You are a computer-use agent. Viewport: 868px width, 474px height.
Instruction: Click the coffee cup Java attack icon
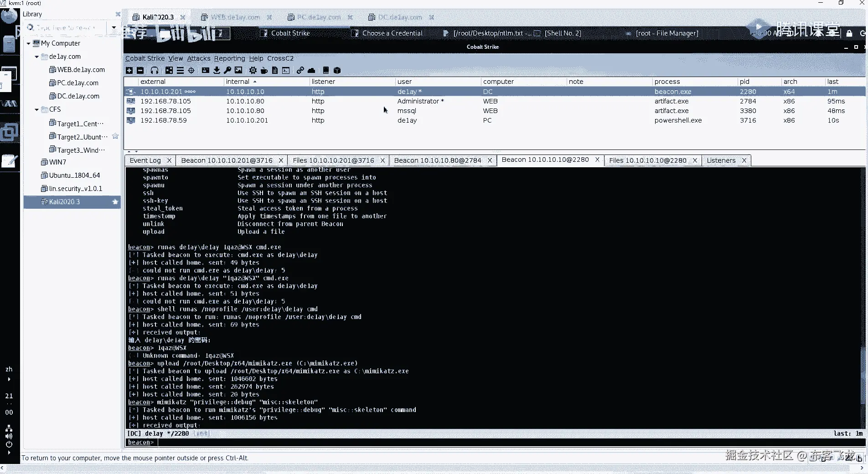(x=264, y=70)
